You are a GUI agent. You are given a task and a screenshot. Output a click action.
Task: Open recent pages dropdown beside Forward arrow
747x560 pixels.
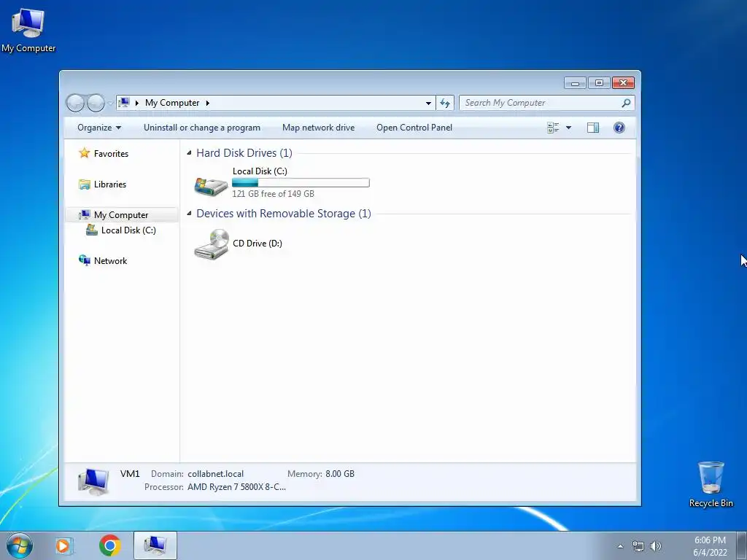pos(110,103)
